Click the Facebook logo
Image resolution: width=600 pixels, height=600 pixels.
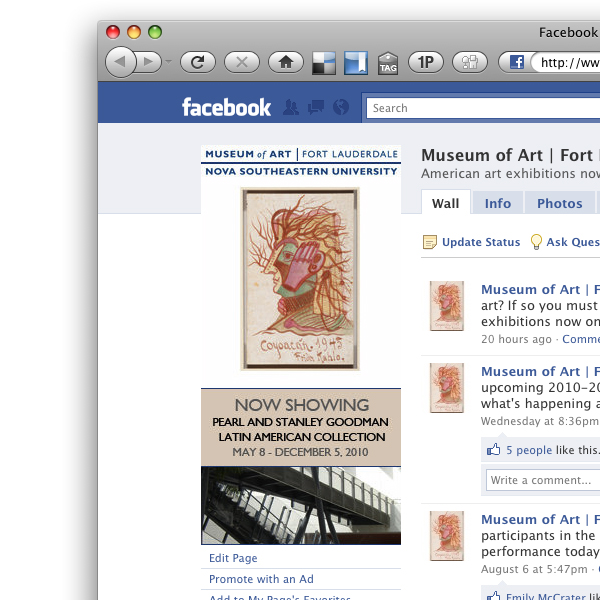pyautogui.click(x=226, y=107)
